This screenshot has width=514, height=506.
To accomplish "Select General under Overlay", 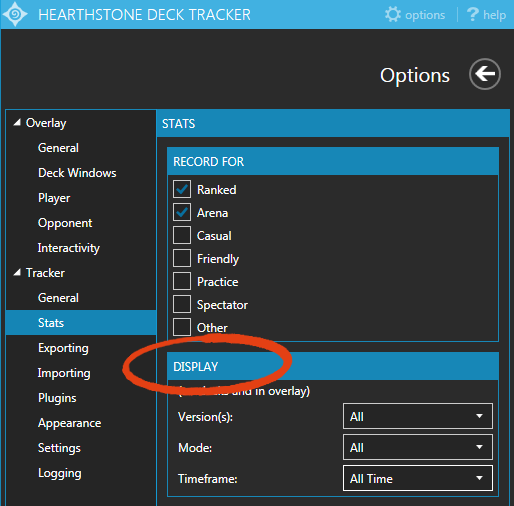I will [58, 148].
